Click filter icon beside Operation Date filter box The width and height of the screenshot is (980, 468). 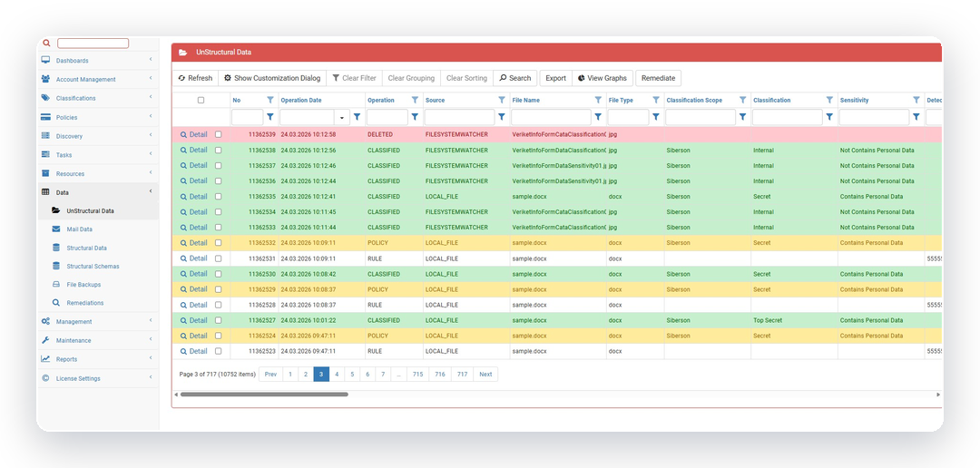[357, 117]
